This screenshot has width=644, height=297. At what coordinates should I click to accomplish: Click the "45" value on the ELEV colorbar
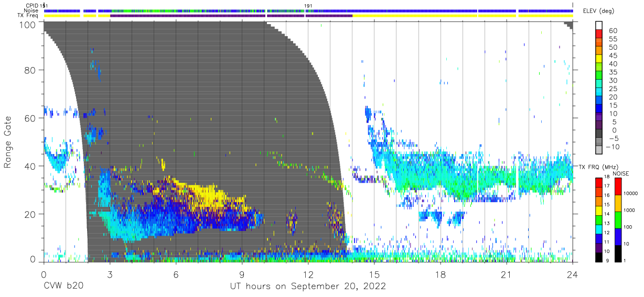(612, 56)
